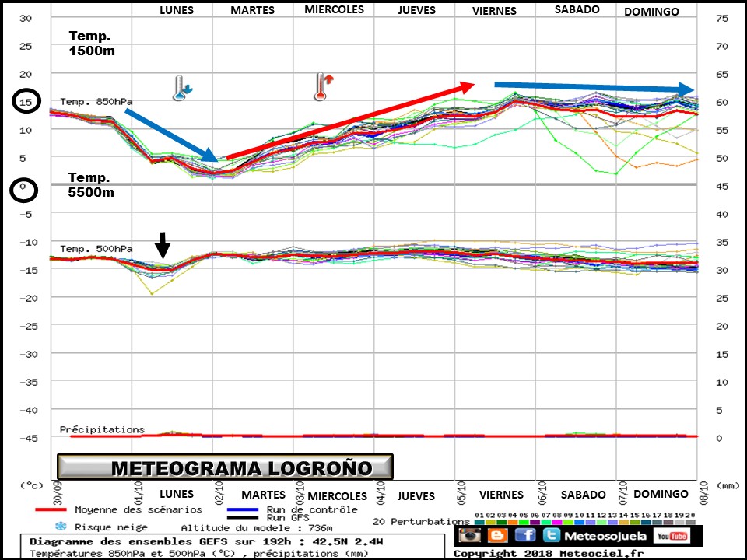Click MARTES label below the chart

tap(264, 495)
